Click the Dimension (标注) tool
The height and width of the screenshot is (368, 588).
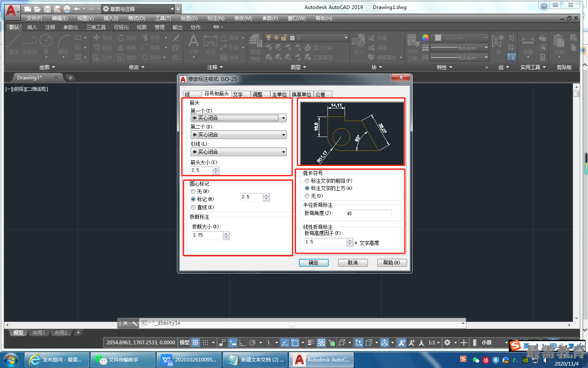click(x=210, y=44)
